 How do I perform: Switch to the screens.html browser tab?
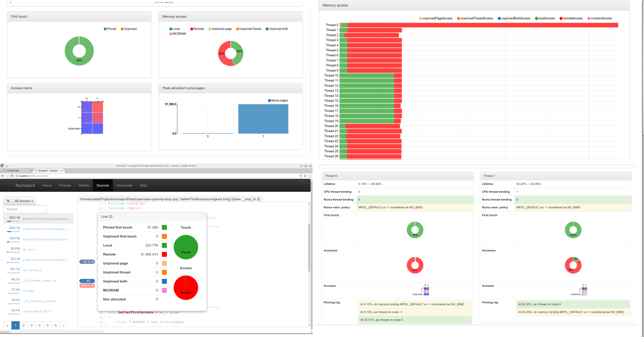pos(16,170)
